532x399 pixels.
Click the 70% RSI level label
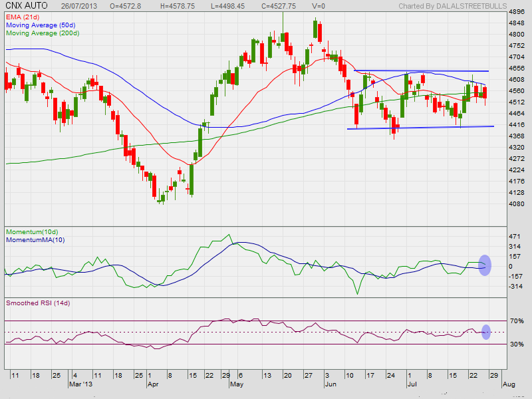pyautogui.click(x=517, y=321)
